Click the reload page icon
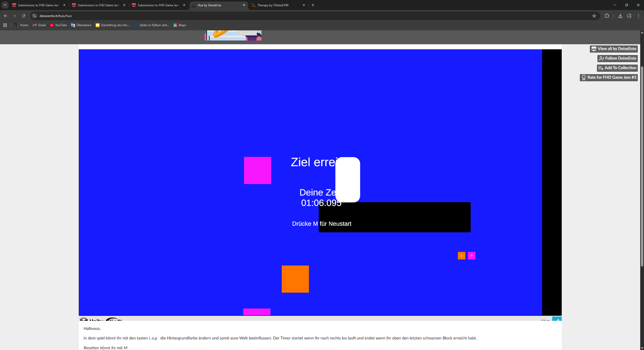Screen dimensions: 644x350 coord(24,16)
